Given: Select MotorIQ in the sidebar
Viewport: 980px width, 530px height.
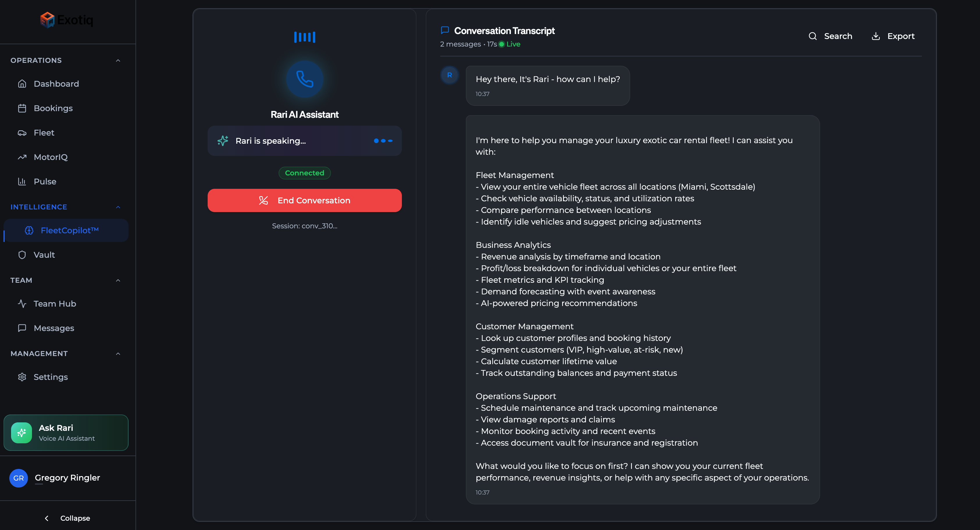Looking at the screenshot, I should (x=51, y=157).
